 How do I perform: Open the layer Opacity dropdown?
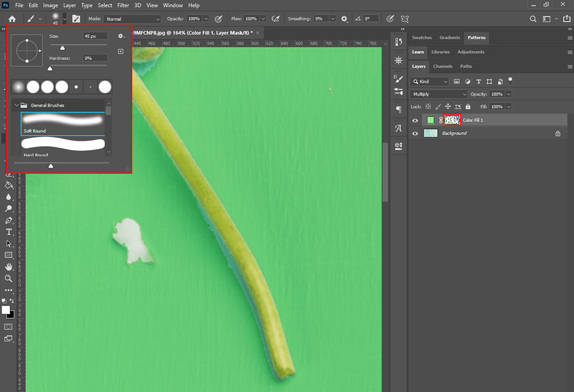pos(508,94)
